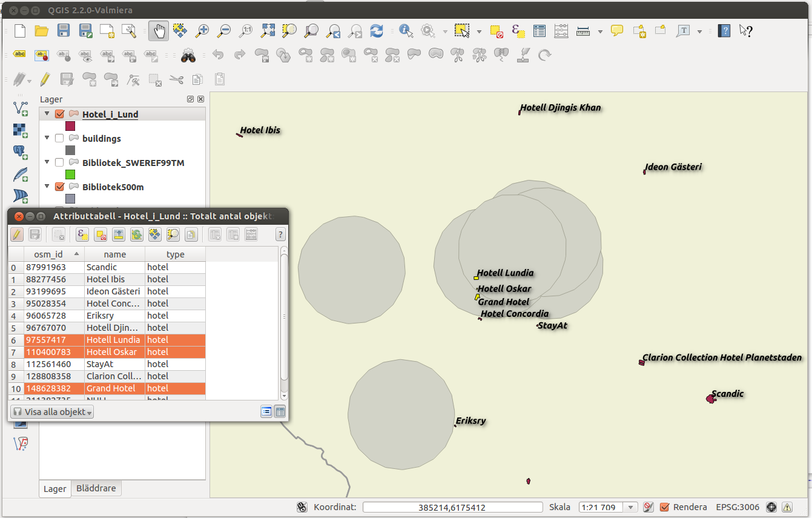Collapse the buildings layer tree node
Image resolution: width=812 pixels, height=518 pixels.
click(x=47, y=138)
